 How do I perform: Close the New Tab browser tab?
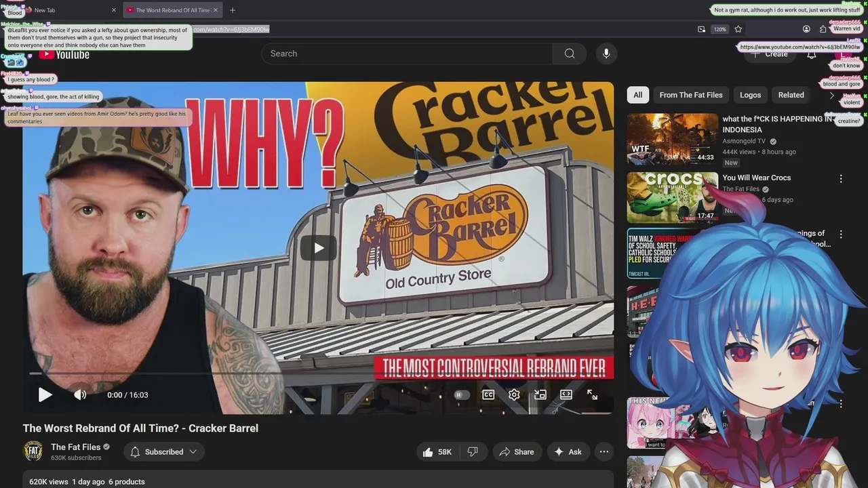(113, 10)
